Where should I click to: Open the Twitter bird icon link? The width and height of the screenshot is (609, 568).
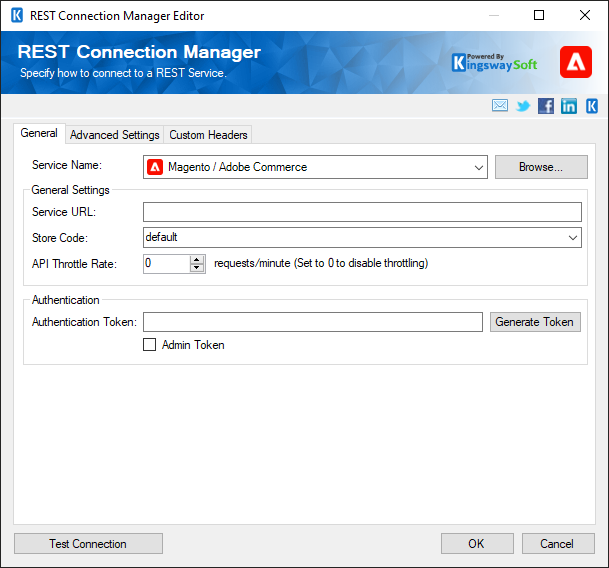(523, 106)
